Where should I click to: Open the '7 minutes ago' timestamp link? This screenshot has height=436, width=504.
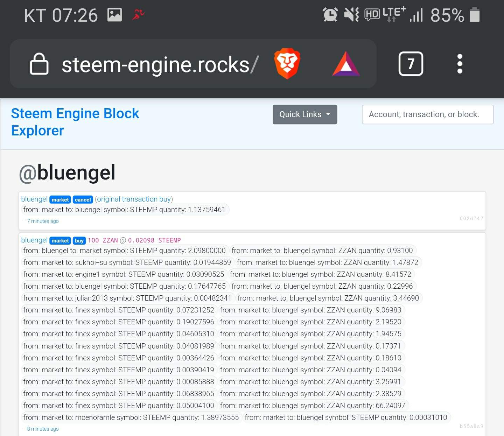[43, 221]
